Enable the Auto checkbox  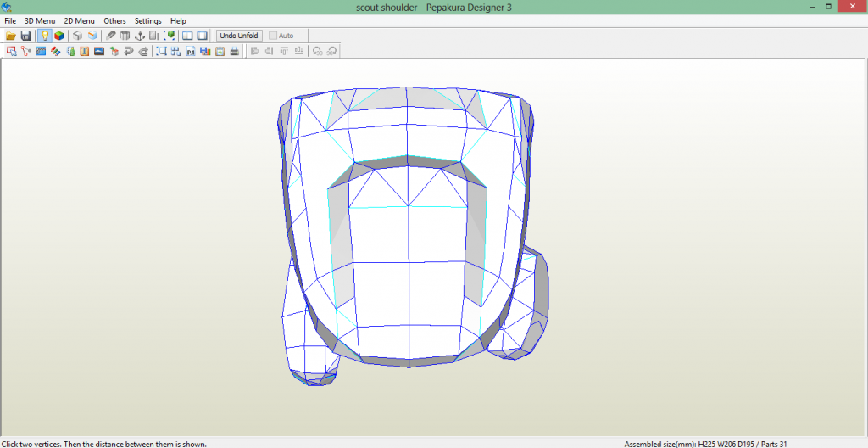pos(273,36)
